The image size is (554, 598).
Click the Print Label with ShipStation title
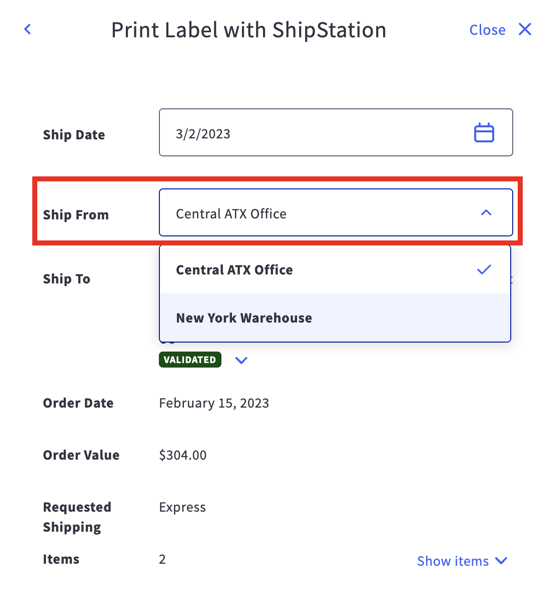coord(249,30)
